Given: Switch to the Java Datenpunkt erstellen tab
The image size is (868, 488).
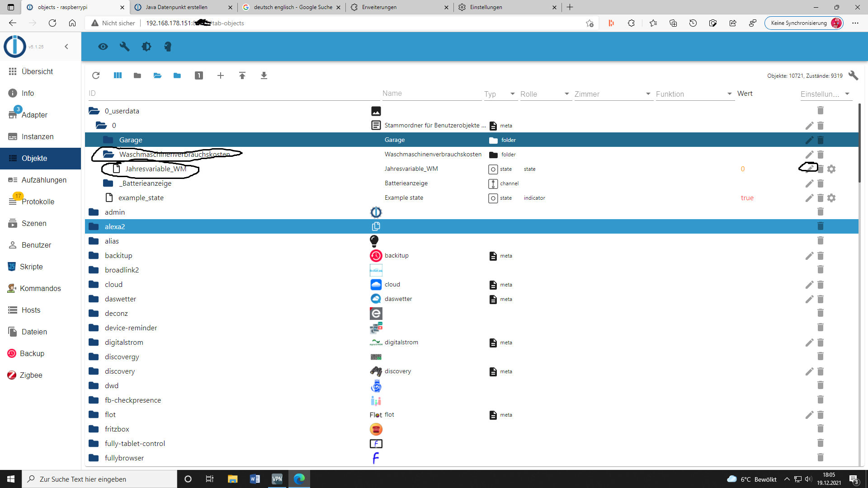Looking at the screenshot, I should click(x=176, y=7).
